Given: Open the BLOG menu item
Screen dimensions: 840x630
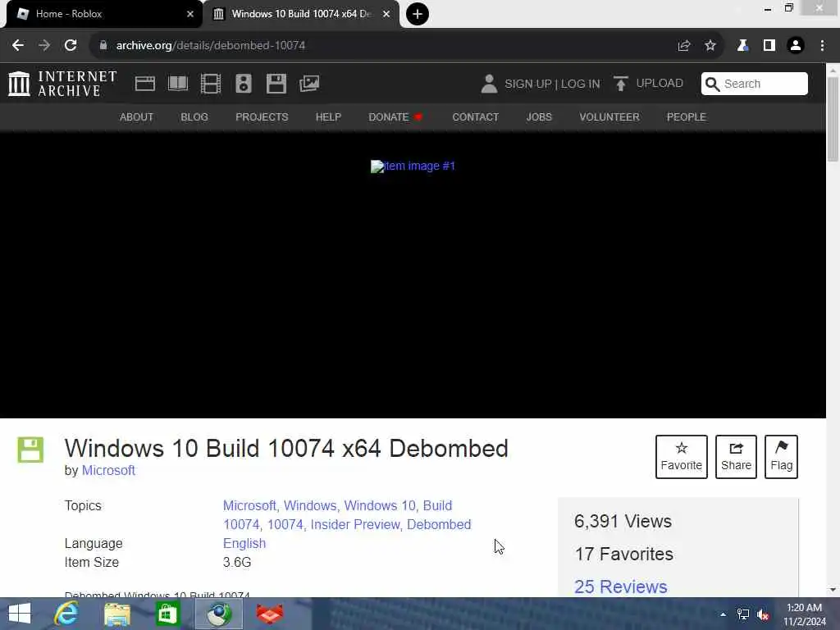Looking at the screenshot, I should click(194, 116).
